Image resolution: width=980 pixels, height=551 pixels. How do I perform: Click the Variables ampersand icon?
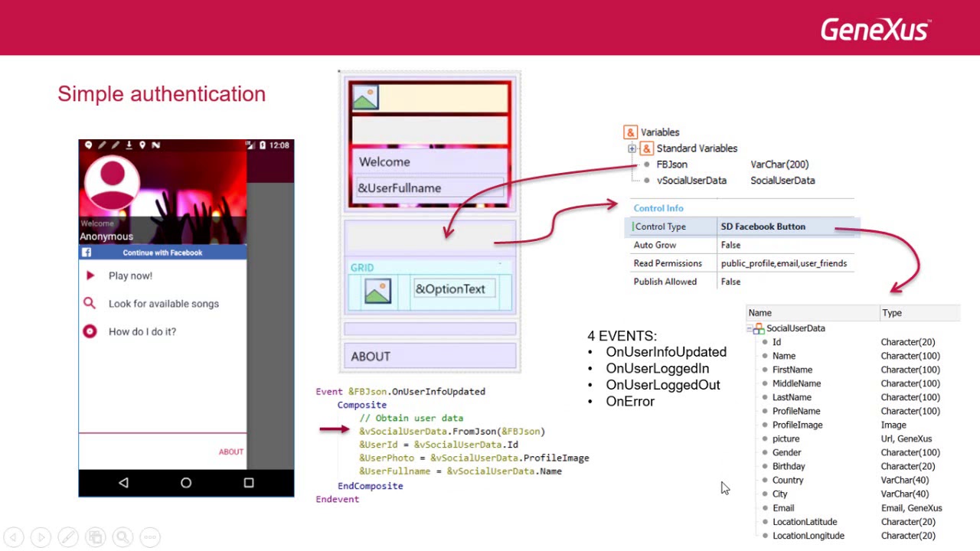point(630,132)
